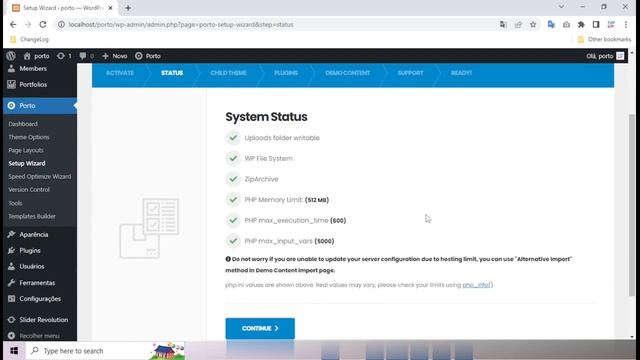Click Uploads folder writable check icon
Screen dimensions: 640x360
[x=233, y=138]
